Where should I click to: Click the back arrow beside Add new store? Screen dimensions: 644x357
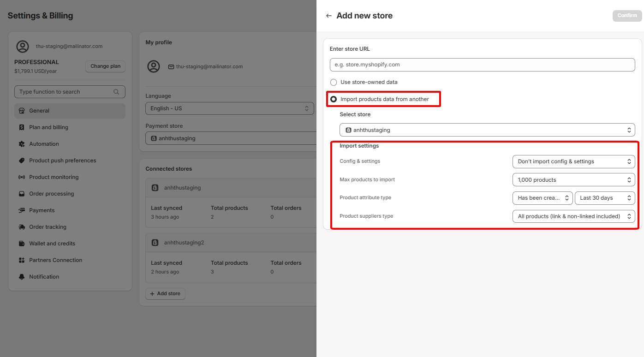(328, 16)
